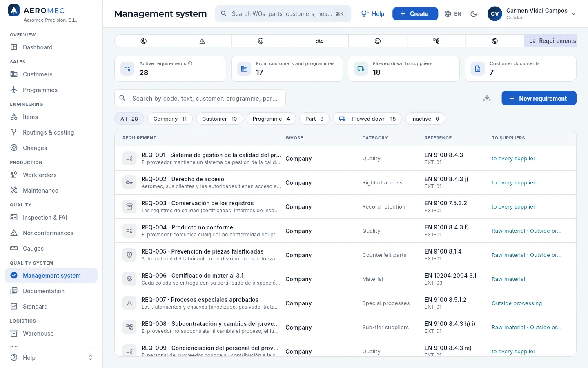
Task: Select the Requirements tab
Action: coord(550,41)
